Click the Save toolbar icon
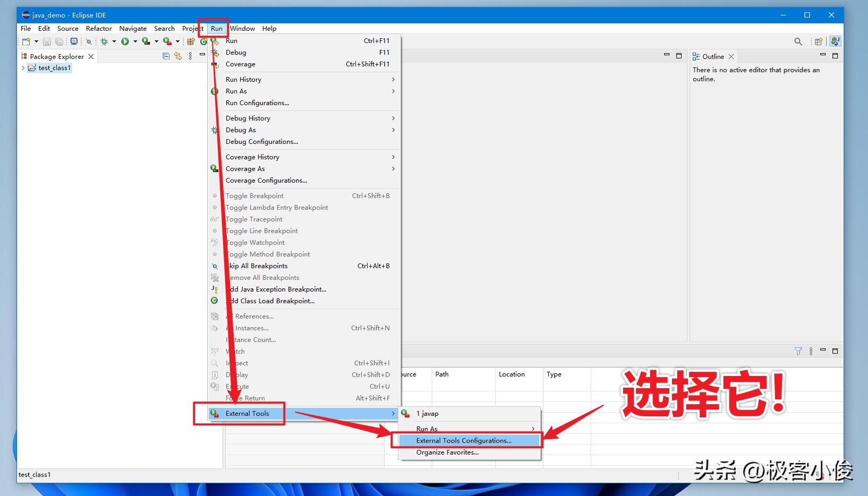 tap(47, 41)
